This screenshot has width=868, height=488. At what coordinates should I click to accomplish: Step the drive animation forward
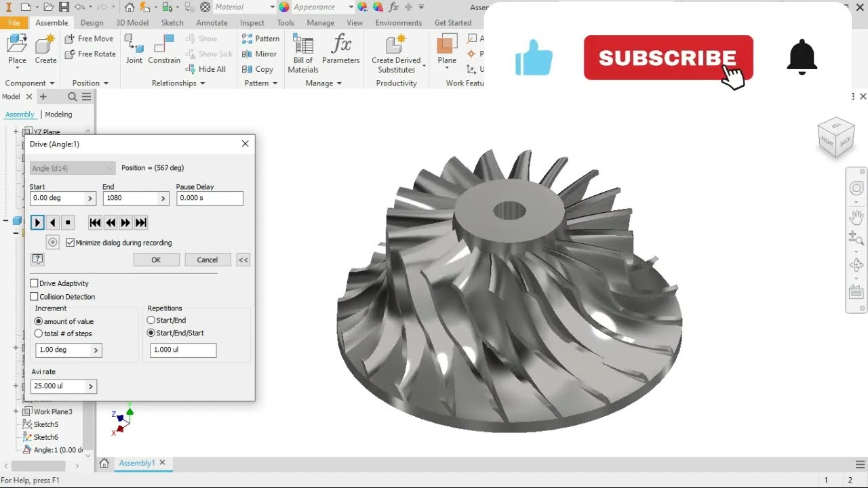pyautogui.click(x=125, y=222)
